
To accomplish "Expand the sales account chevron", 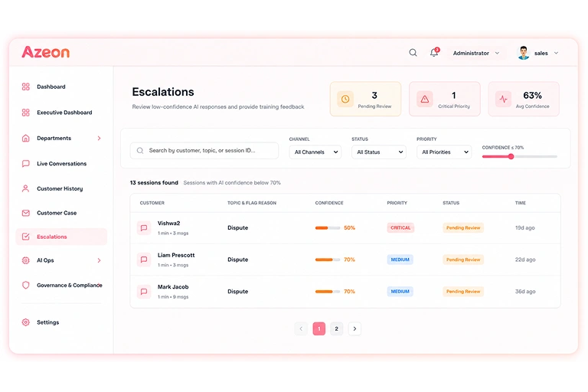I will (x=556, y=53).
